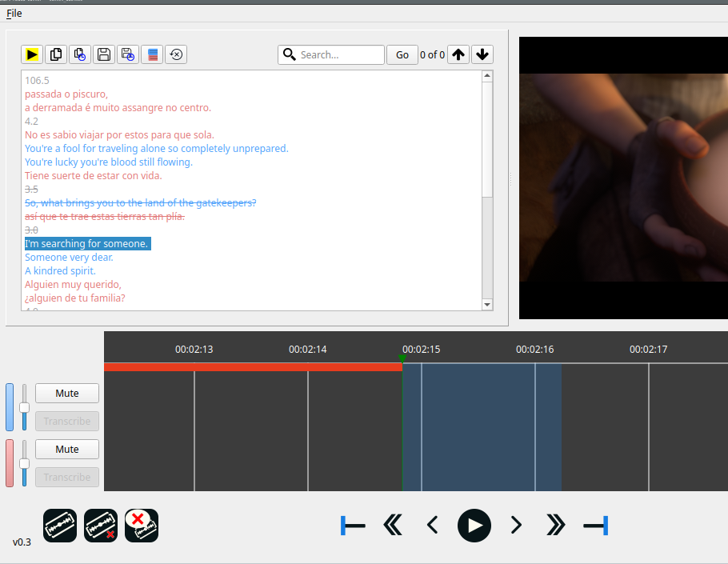This screenshot has width=728, height=564.
Task: Click the plain razor blade cut icon
Action: 60,526
